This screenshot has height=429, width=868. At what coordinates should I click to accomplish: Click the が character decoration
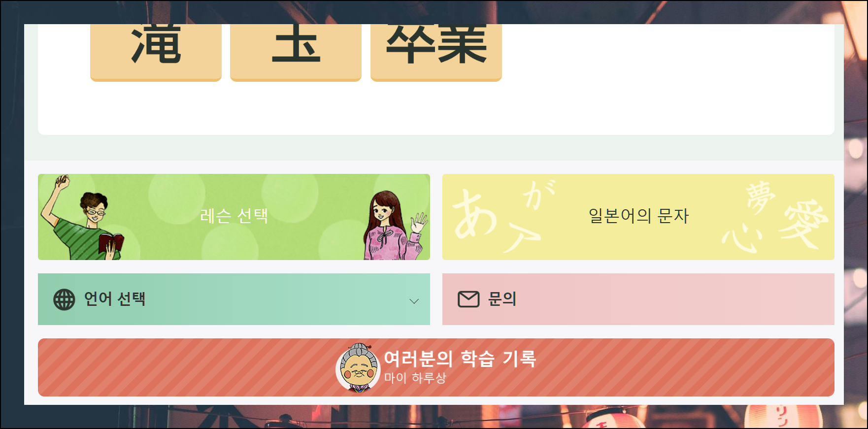click(x=538, y=194)
